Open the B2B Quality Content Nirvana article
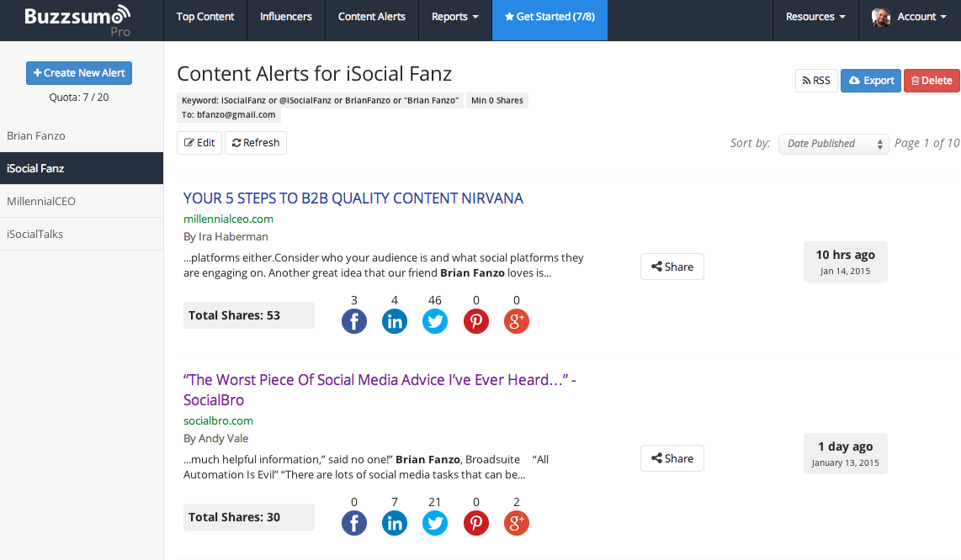961x560 pixels. 353,198
